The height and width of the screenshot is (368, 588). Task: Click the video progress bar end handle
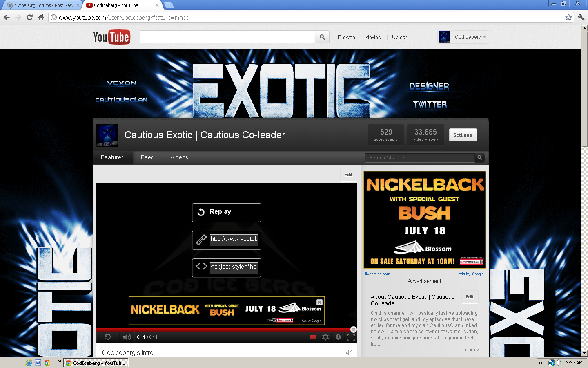pyautogui.click(x=354, y=330)
